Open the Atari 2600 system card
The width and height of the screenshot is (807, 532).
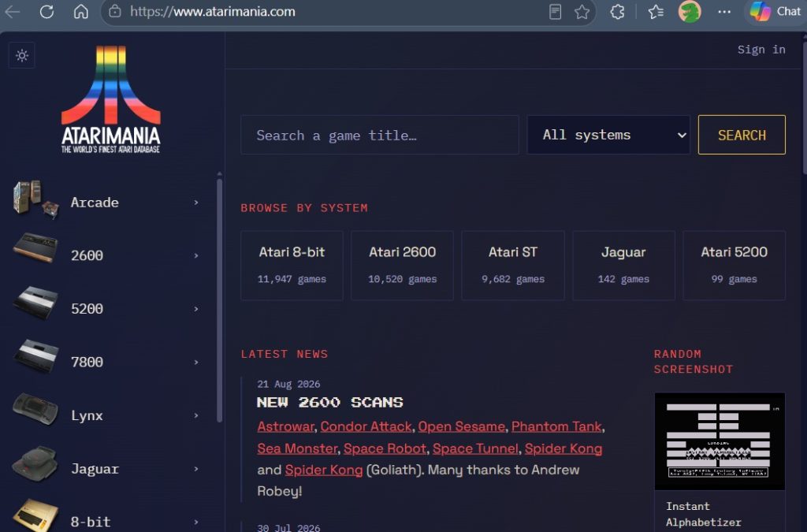(x=402, y=266)
